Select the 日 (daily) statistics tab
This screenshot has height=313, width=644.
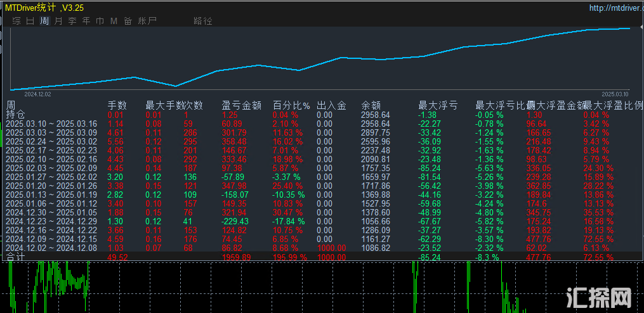coord(30,21)
